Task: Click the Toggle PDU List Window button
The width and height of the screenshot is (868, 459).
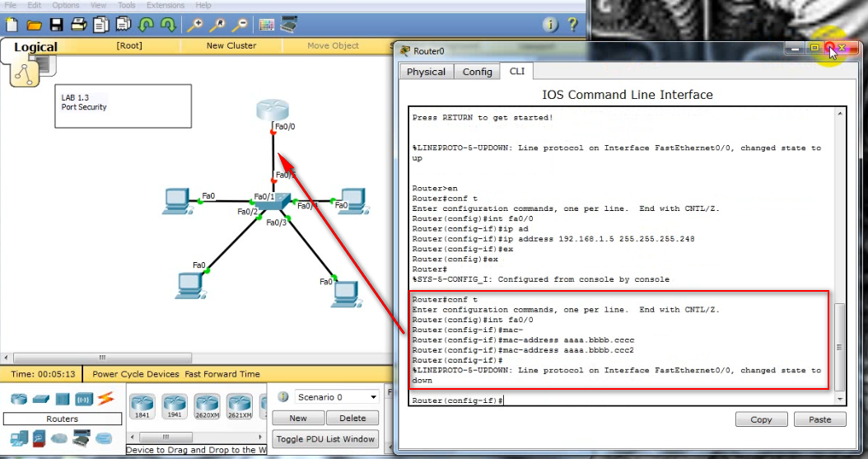Action: click(x=325, y=438)
